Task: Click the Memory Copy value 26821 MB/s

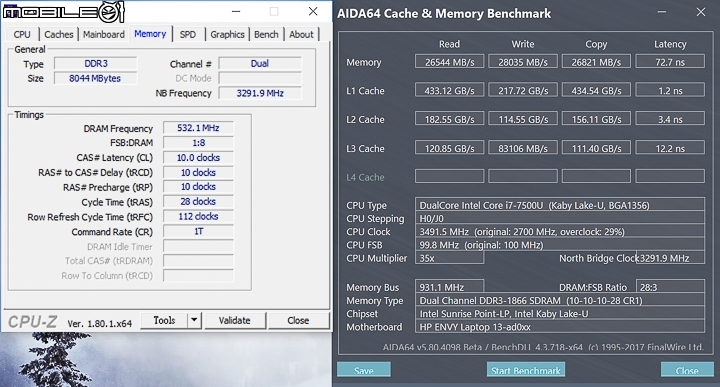Action: pyautogui.click(x=596, y=62)
